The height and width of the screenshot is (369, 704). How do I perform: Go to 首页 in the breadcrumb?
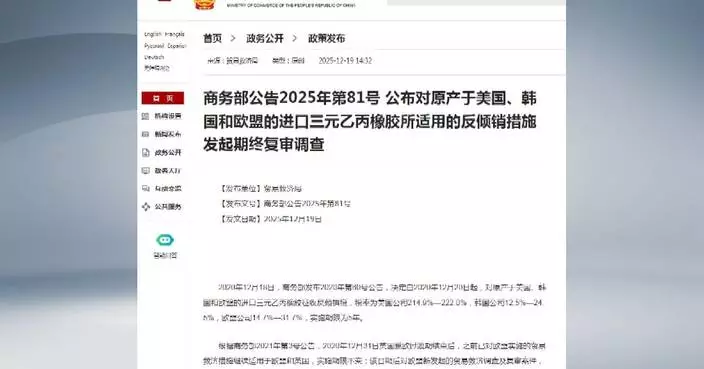point(212,39)
